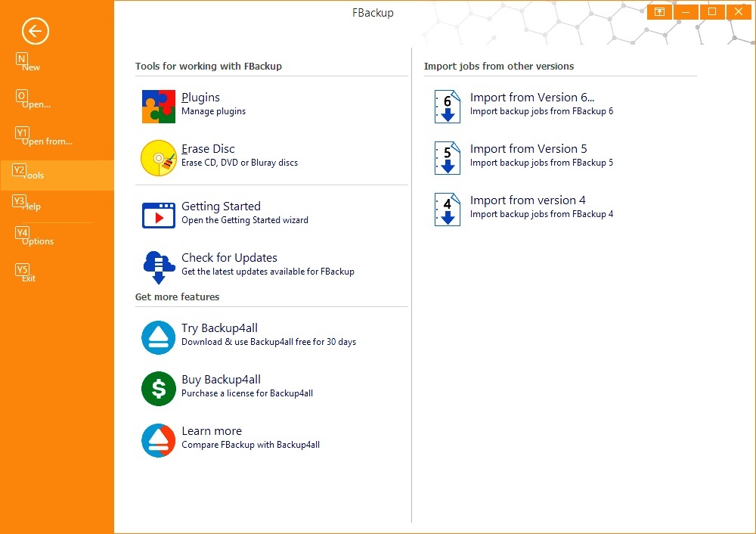Screen dimensions: 756x534
Task: Click the Import version 4 document icon
Action: pyautogui.click(x=448, y=210)
